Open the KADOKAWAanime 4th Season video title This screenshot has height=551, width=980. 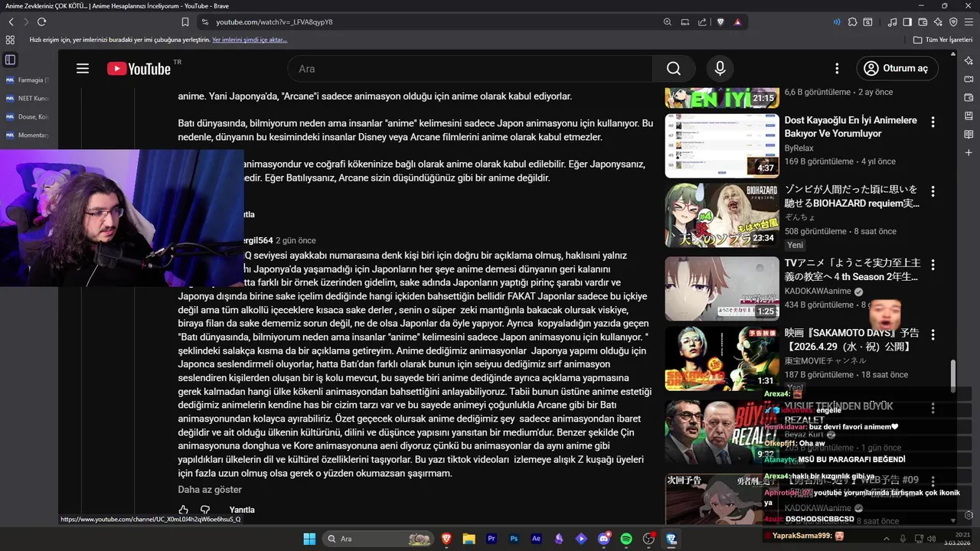coord(852,270)
